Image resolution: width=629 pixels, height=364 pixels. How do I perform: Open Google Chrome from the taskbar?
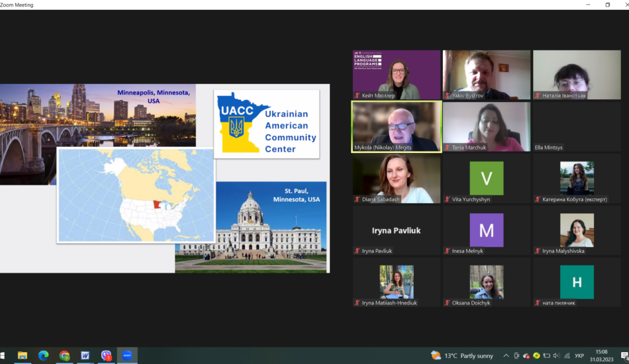pos(64,355)
